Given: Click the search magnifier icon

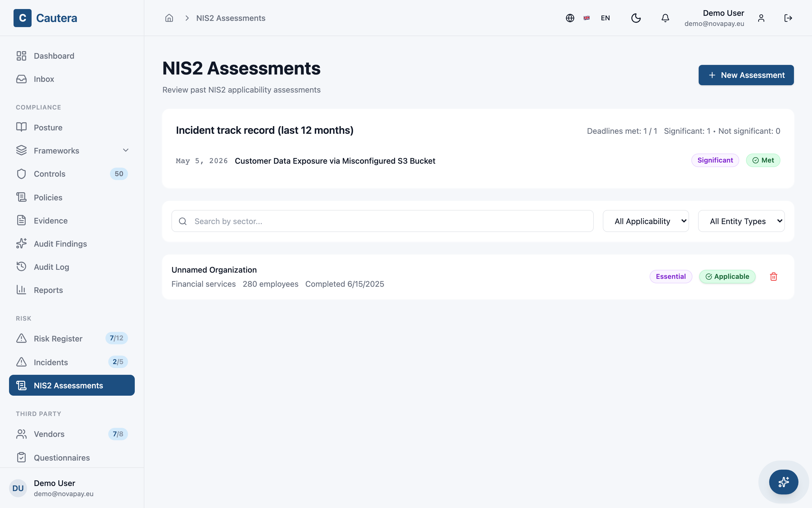Looking at the screenshot, I should tap(182, 221).
